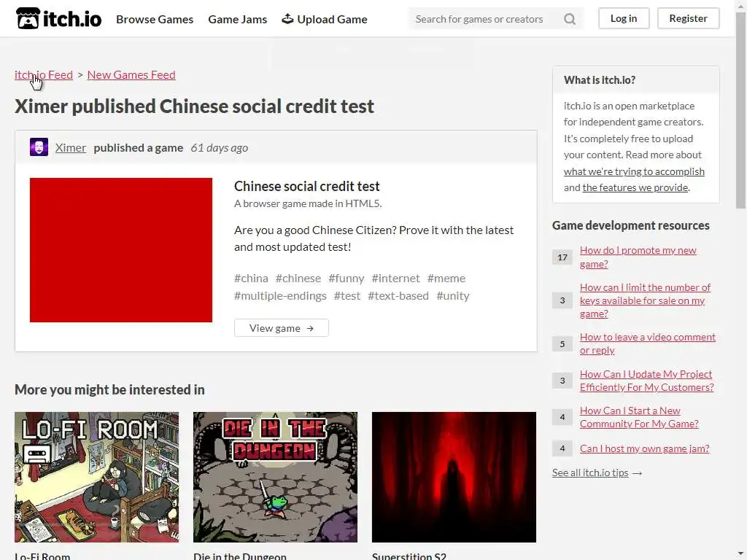Open Game Jams page
Screen dimensions: 747x560
coord(237,19)
